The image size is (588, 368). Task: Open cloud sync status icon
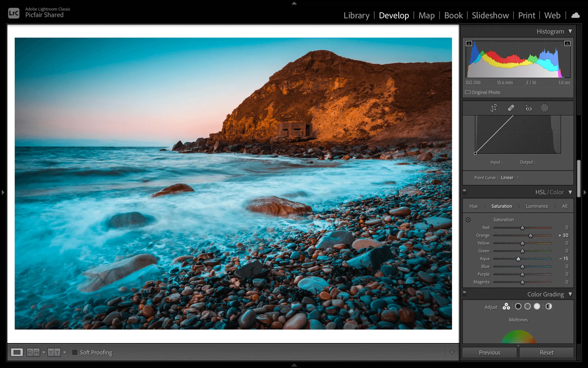[x=575, y=15]
